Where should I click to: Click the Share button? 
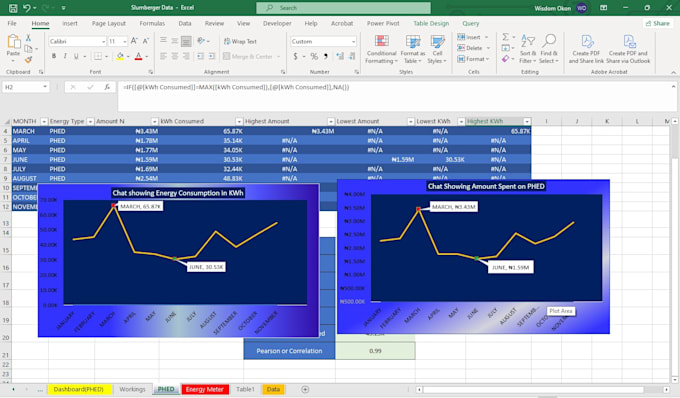pos(658,23)
